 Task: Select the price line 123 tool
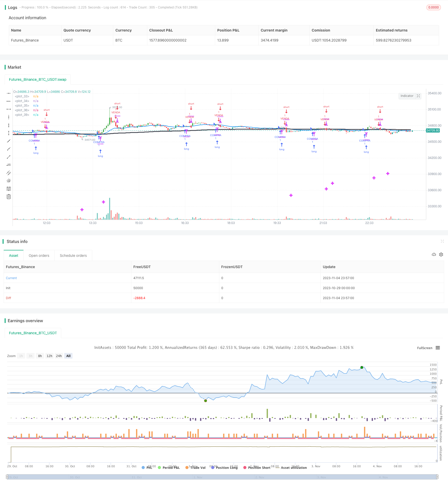click(9, 165)
